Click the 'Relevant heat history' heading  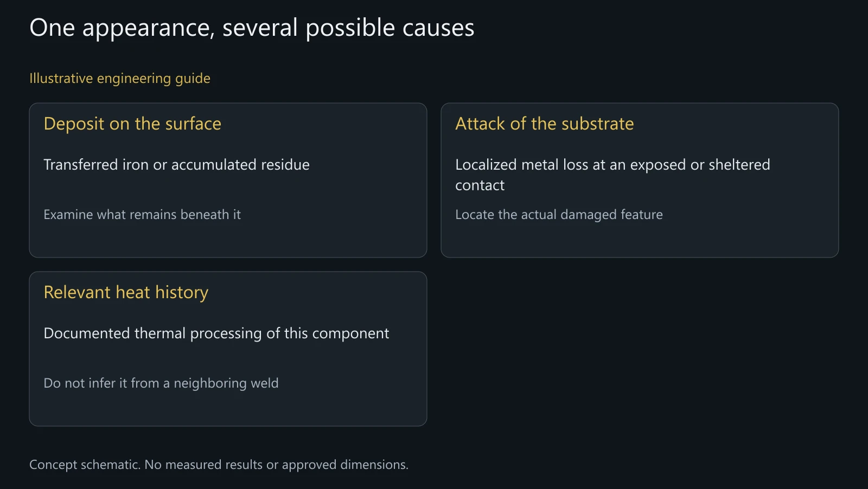126,292
